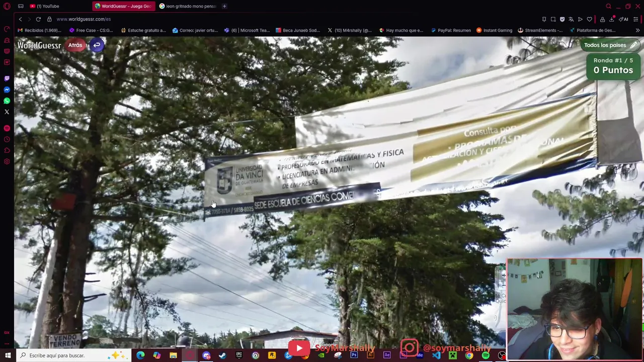
Task: Open the Estuche gratuito bookmark
Action: point(143,30)
